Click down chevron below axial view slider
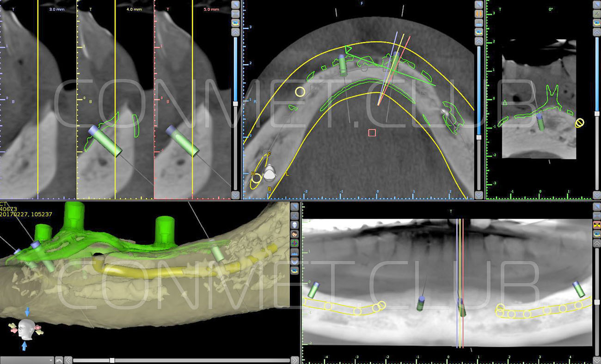Viewport: 601px width, 364px height. pos(479,195)
